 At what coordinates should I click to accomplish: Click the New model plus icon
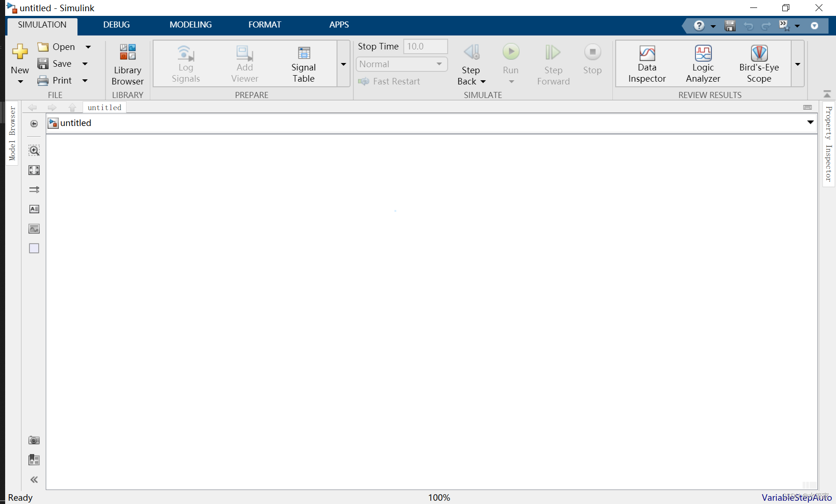point(20,51)
